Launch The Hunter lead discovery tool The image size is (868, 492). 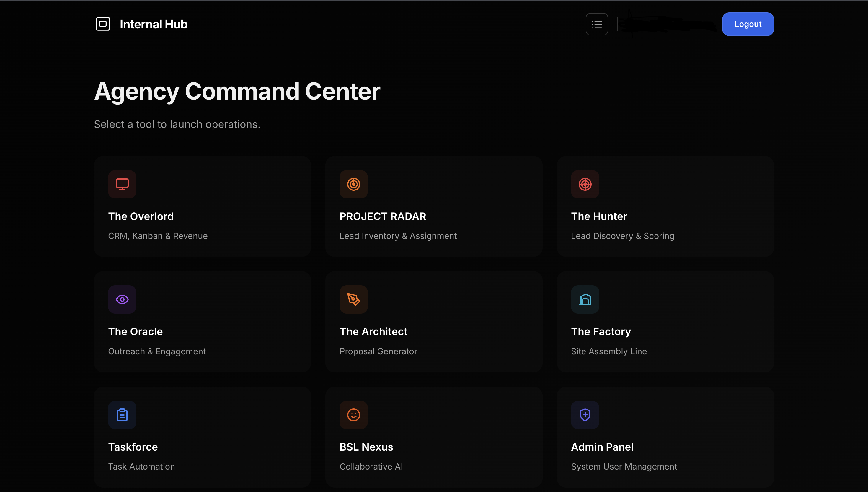[x=665, y=206]
